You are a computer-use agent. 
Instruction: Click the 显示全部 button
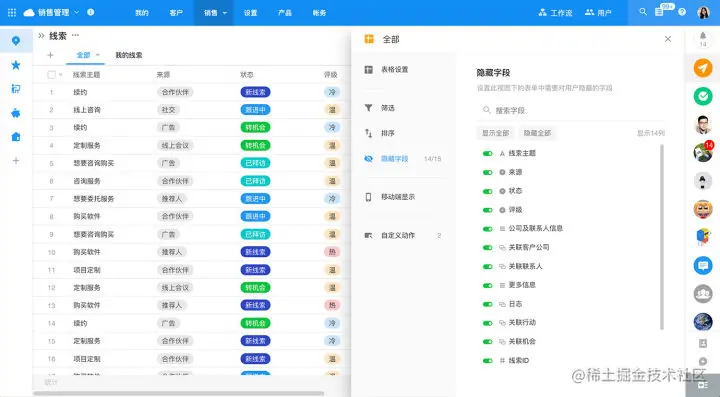pyautogui.click(x=495, y=133)
